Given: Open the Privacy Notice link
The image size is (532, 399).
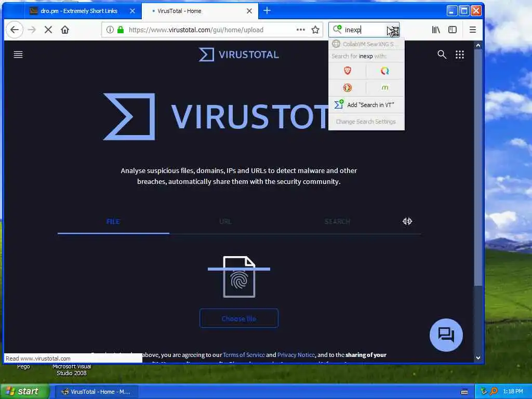Looking at the screenshot, I should pyautogui.click(x=296, y=355).
